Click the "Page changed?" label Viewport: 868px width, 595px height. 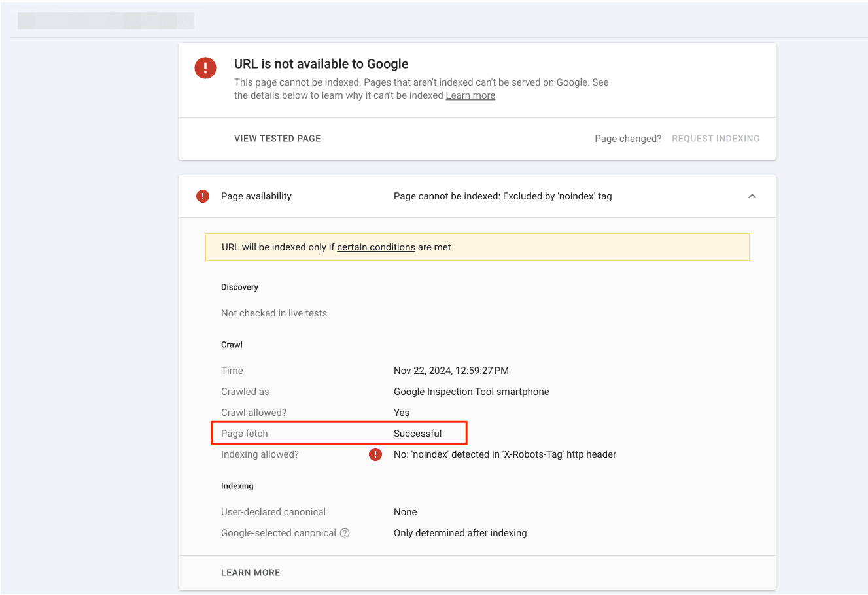coord(627,138)
